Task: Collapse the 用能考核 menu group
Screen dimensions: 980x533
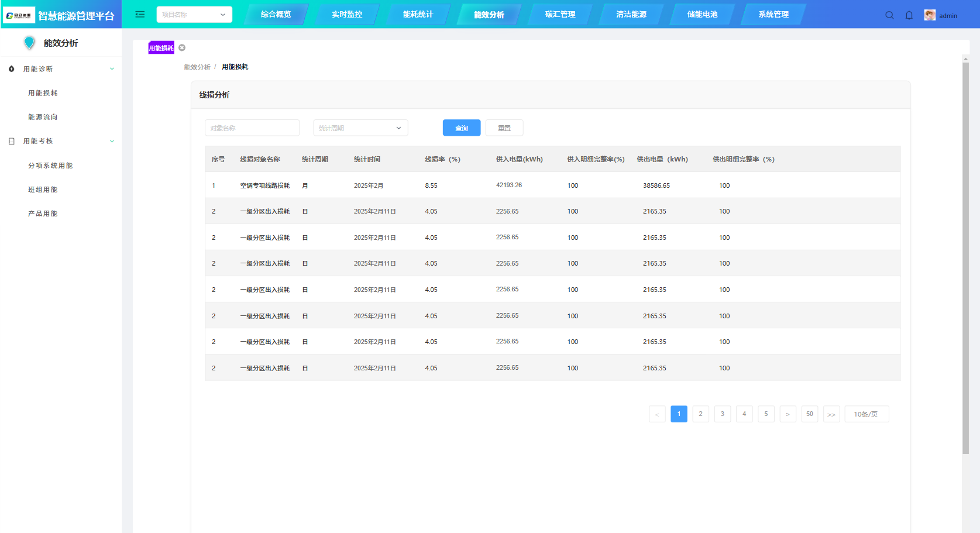Action: pos(112,141)
